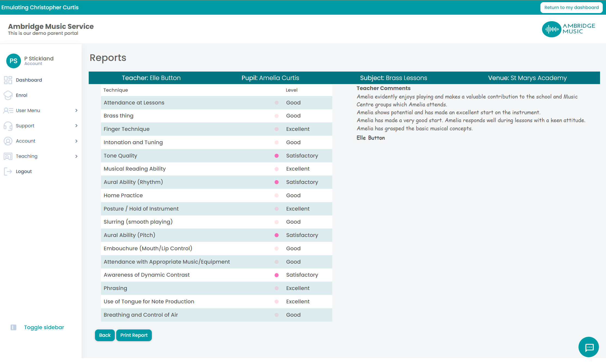Click the 'Level' column header
The image size is (606, 364).
[x=291, y=90]
